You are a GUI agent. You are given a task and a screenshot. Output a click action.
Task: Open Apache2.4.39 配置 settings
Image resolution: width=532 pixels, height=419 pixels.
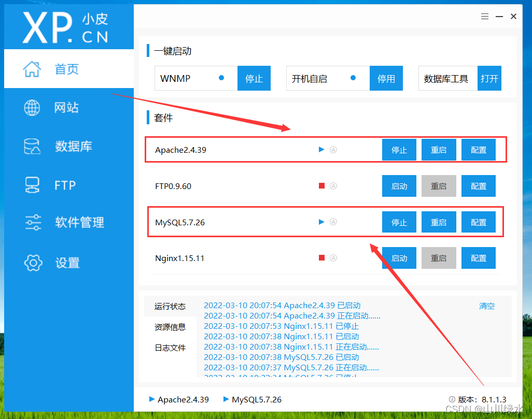point(479,150)
